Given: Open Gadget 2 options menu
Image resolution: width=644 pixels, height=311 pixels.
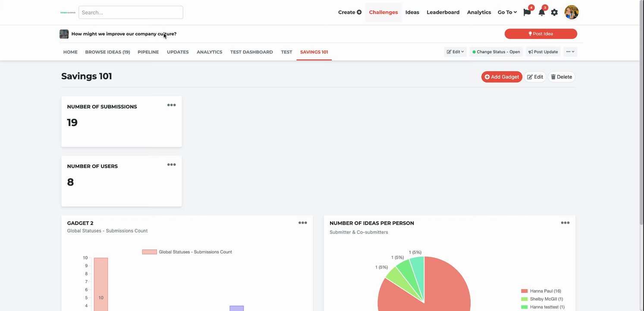Looking at the screenshot, I should (x=303, y=223).
